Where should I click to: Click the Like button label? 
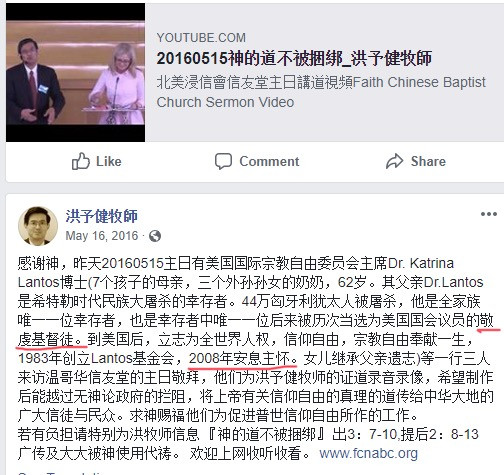click(109, 161)
